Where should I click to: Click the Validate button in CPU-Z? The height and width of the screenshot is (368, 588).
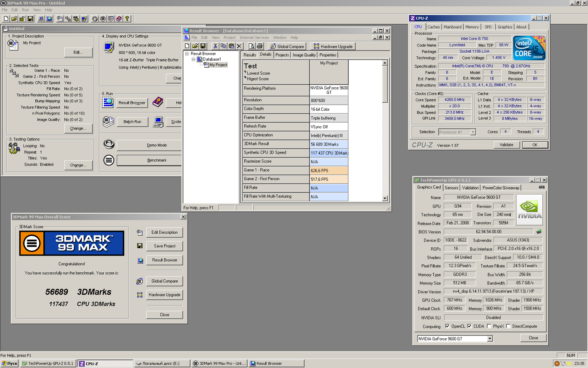tap(506, 145)
